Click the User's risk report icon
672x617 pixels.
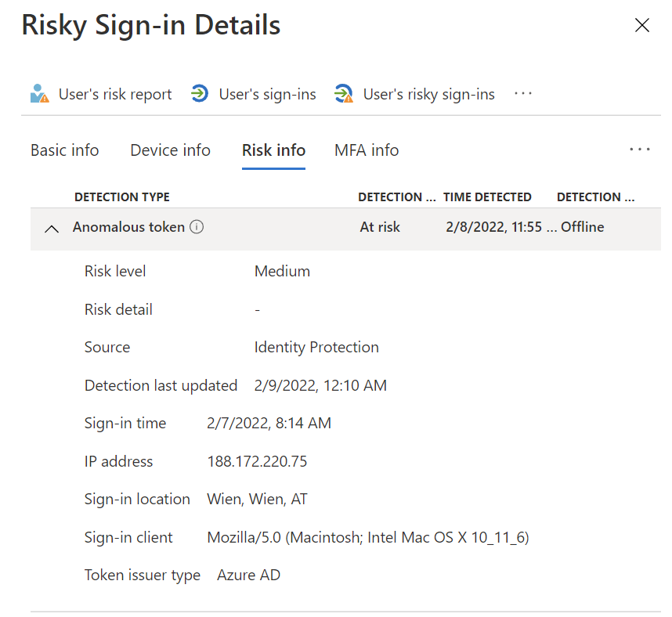pos(39,94)
